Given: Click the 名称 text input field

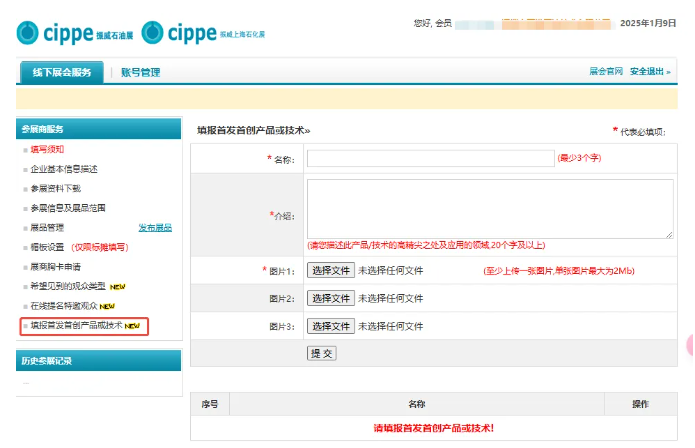Looking at the screenshot, I should pyautogui.click(x=430, y=158).
